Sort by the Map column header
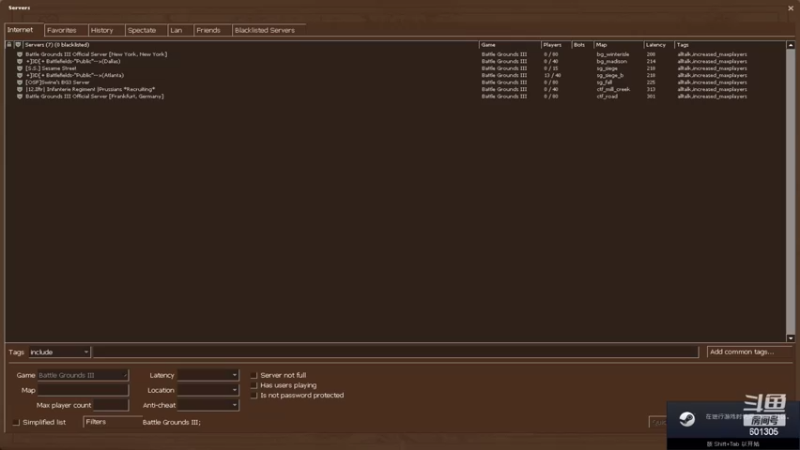The height and width of the screenshot is (450, 800). (x=619, y=45)
